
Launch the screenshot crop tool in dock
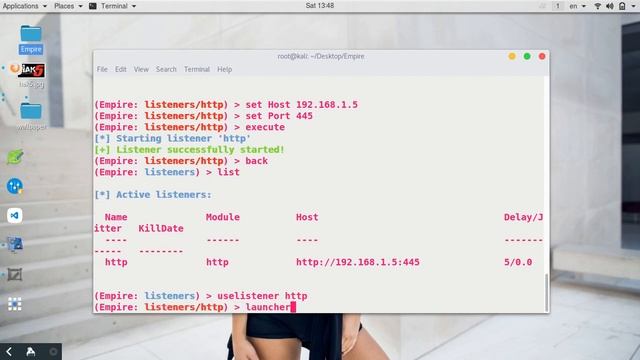(x=15, y=274)
